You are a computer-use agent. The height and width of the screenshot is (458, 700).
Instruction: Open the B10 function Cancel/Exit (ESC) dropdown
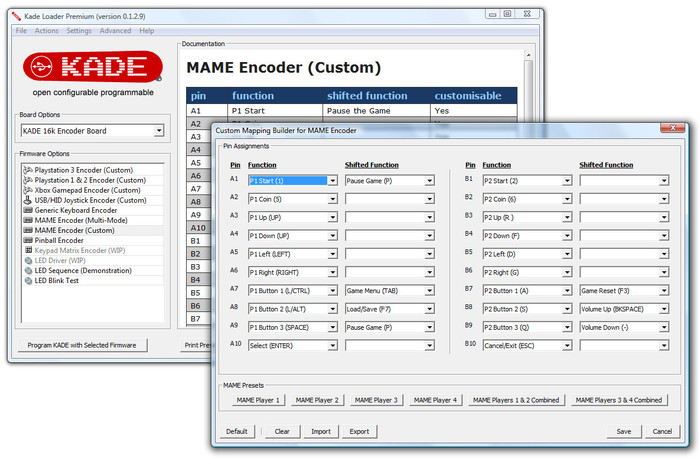pos(567,346)
